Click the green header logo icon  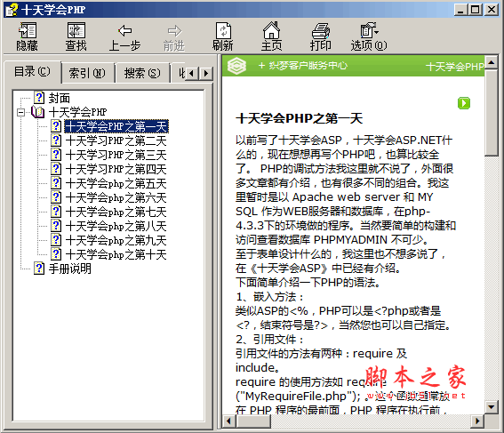[x=236, y=66]
